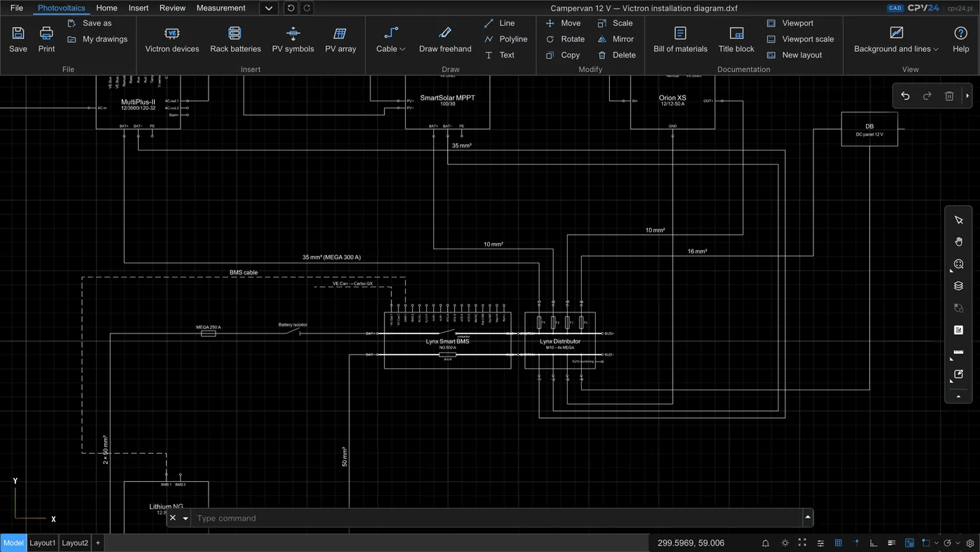
Task: Close the command line with X
Action: click(x=173, y=518)
